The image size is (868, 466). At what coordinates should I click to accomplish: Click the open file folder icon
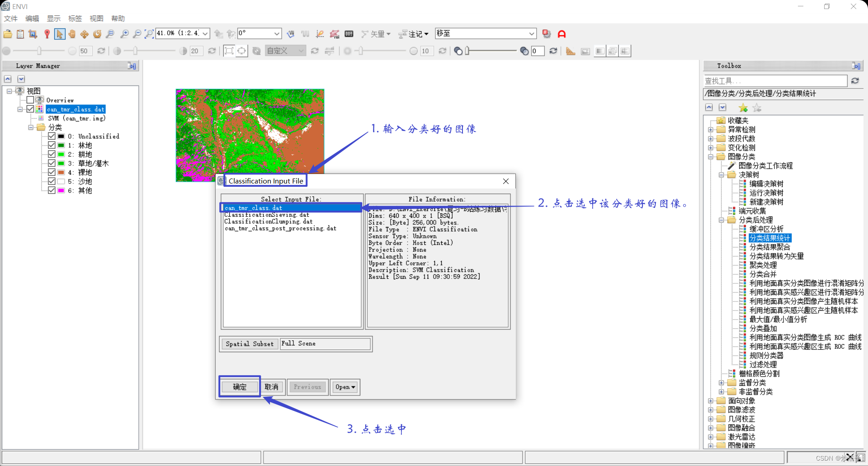pyautogui.click(x=8, y=34)
